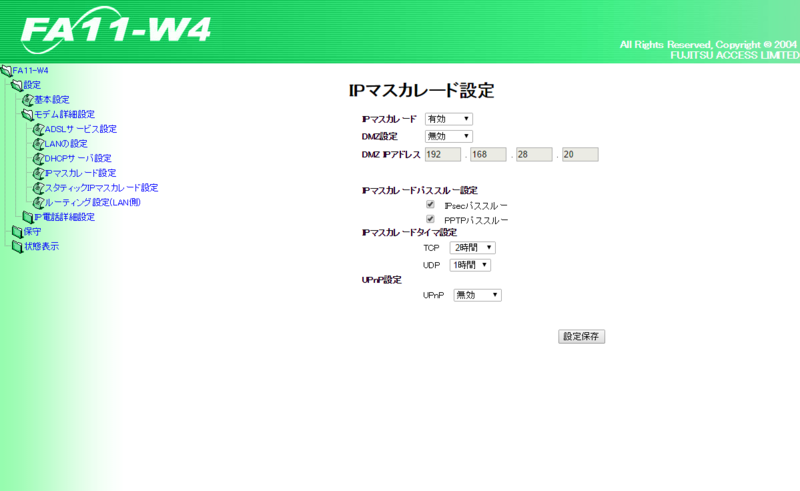Click DMZ IP first octet field 192
800x491 pixels.
coord(443,155)
